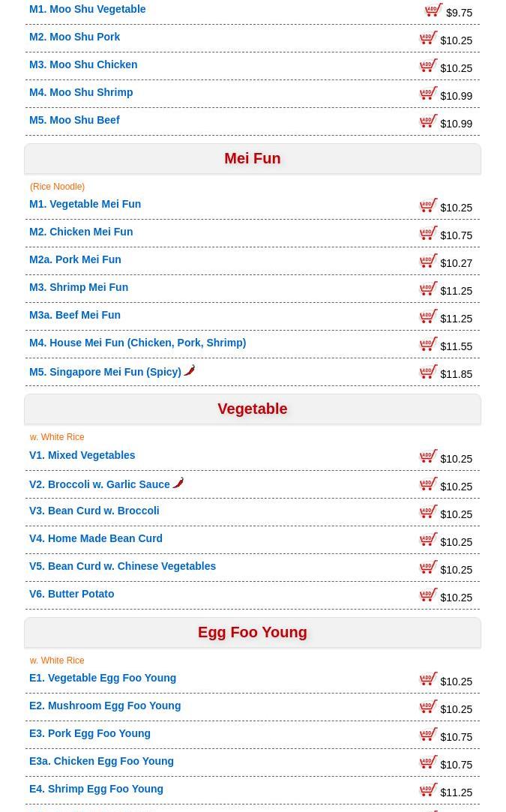Click cart icon for Singapore Mei Fun
This screenshot has height=812, width=506.
pyautogui.click(x=428, y=371)
